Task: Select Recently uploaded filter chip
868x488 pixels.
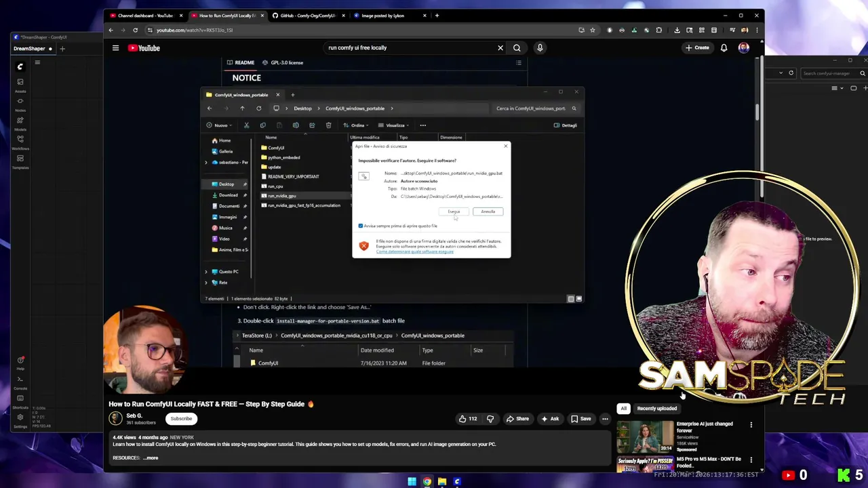Action: pos(656,409)
